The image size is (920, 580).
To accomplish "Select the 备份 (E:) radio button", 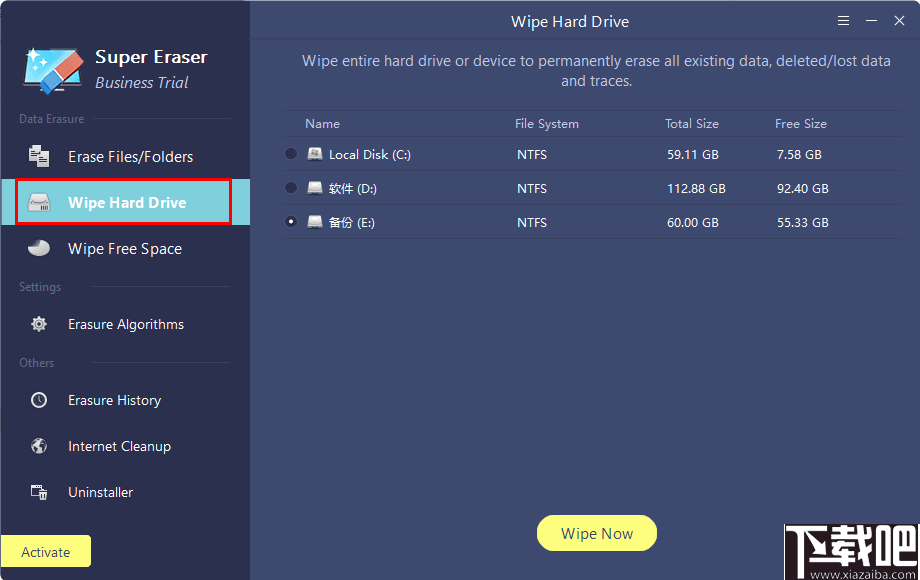I will (290, 222).
